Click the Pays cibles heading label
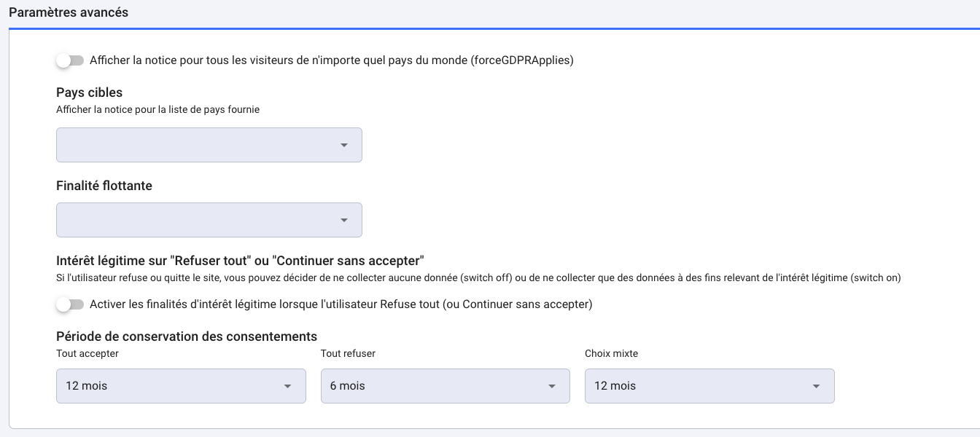The width and height of the screenshot is (980, 437). point(90,92)
